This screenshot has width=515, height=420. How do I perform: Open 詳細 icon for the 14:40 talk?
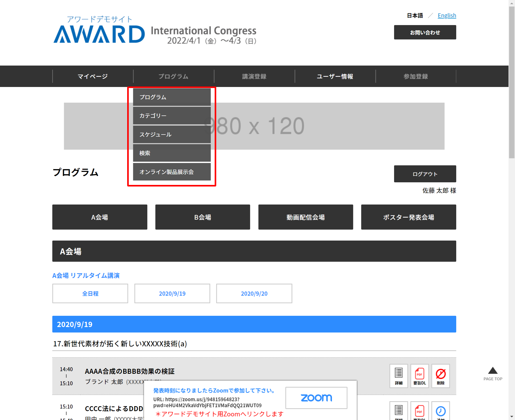click(399, 376)
